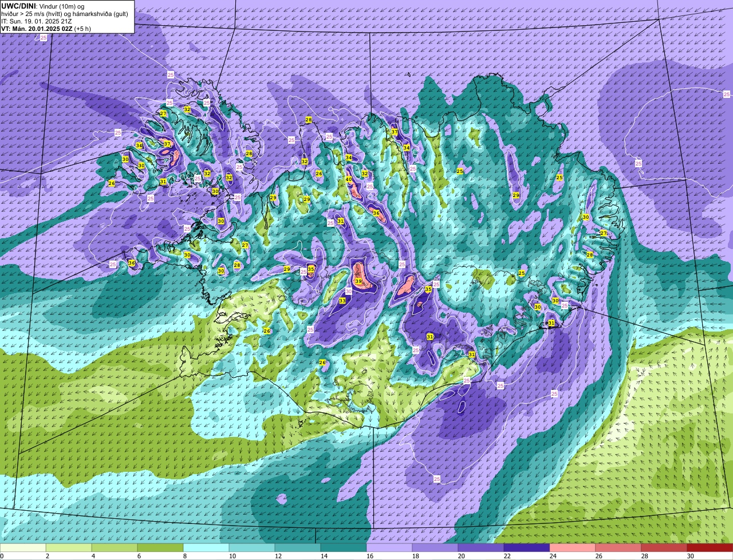Click the 'hviður > 25 m/s' legend description line
Screen dimensions: 733x560
click(x=65, y=13)
